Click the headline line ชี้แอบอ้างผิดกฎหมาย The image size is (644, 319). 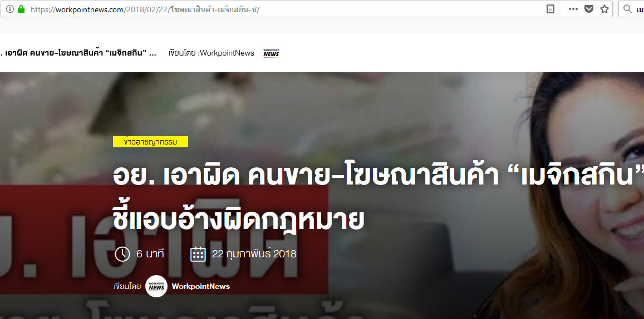click(239, 217)
